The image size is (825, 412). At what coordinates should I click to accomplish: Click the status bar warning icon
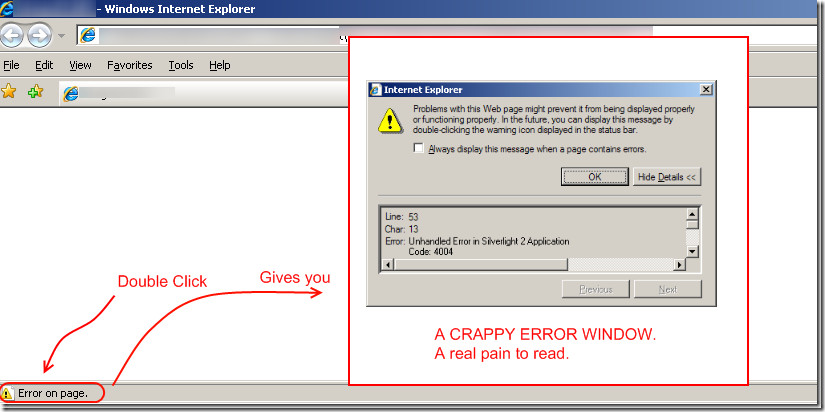click(x=7, y=393)
